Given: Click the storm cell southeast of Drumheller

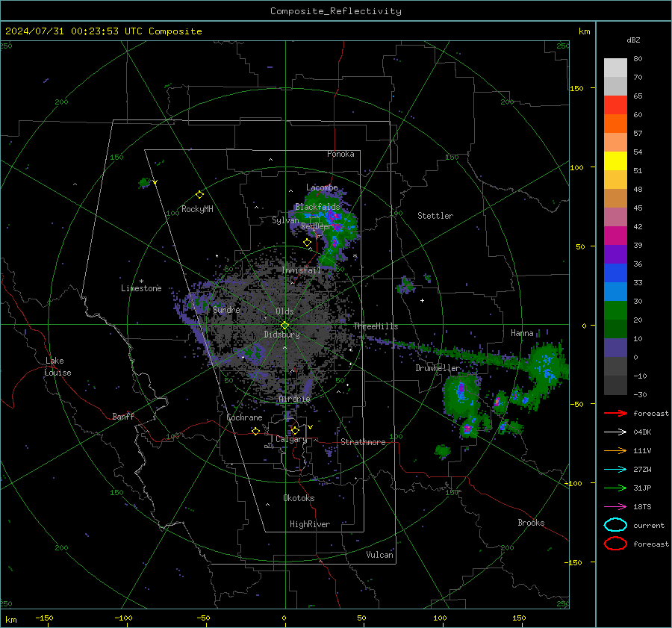Looking at the screenshot, I should coord(462,397).
